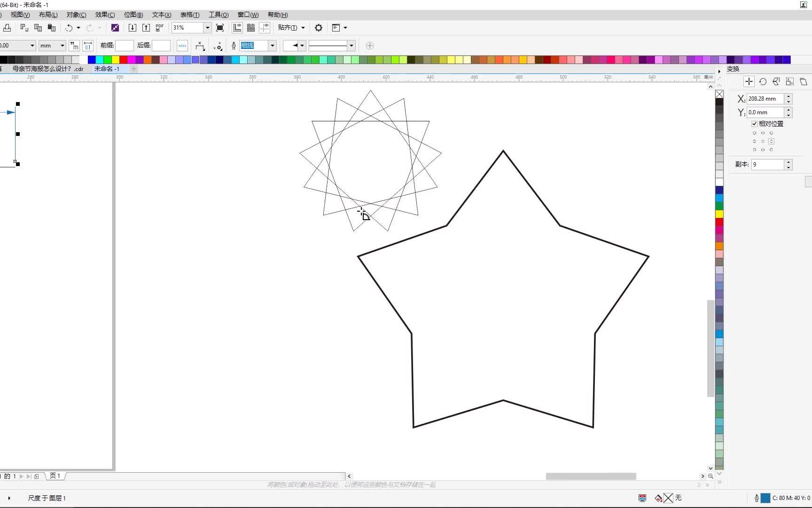Click the 前缀 prefix input field

pos(125,46)
